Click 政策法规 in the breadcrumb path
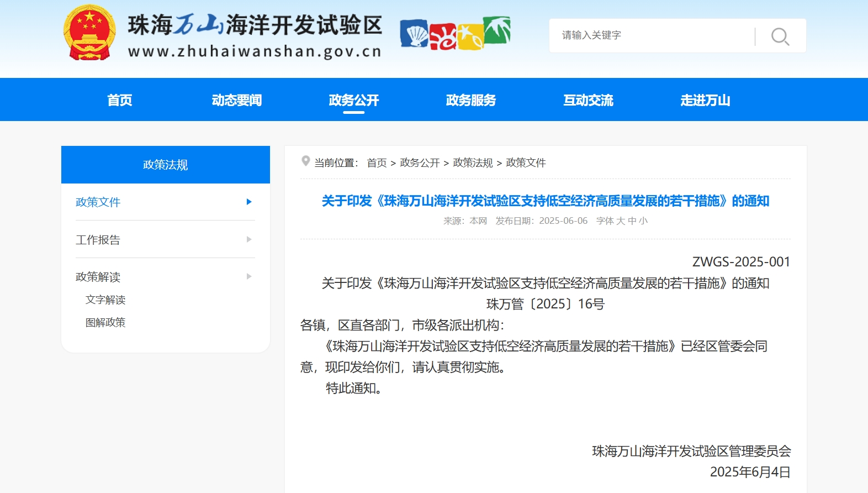Viewport: 868px width, 493px height. 473,162
